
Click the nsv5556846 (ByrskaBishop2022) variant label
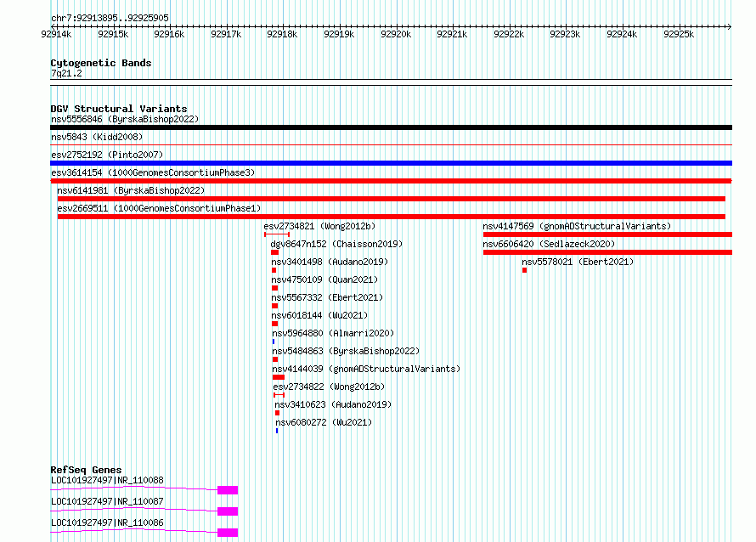click(x=125, y=119)
